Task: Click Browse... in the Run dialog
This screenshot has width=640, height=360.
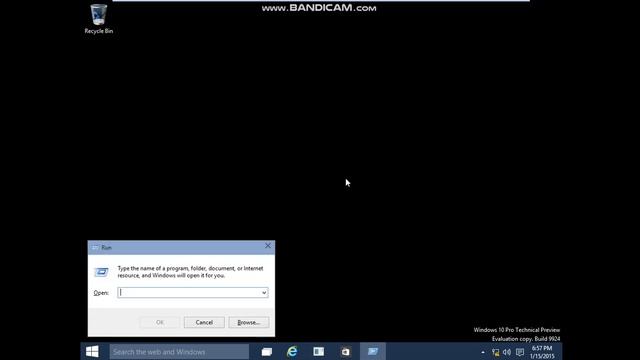Action: coord(249,322)
